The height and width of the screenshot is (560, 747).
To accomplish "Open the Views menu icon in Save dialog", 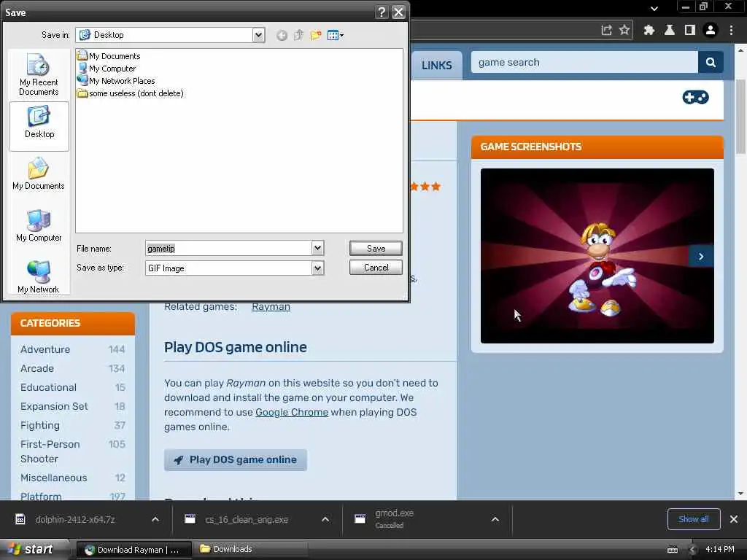I will [x=336, y=35].
